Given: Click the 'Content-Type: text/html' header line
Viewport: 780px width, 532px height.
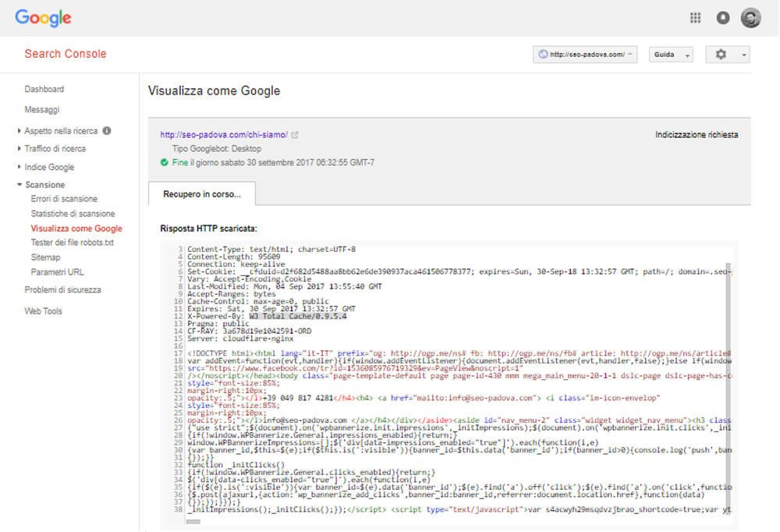Looking at the screenshot, I should pos(271,250).
